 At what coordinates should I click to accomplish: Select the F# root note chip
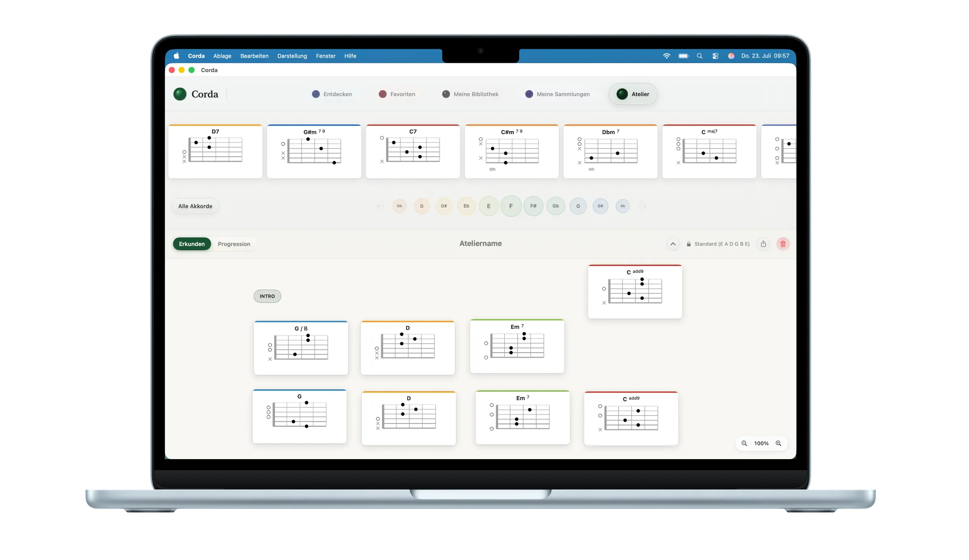pyautogui.click(x=533, y=206)
